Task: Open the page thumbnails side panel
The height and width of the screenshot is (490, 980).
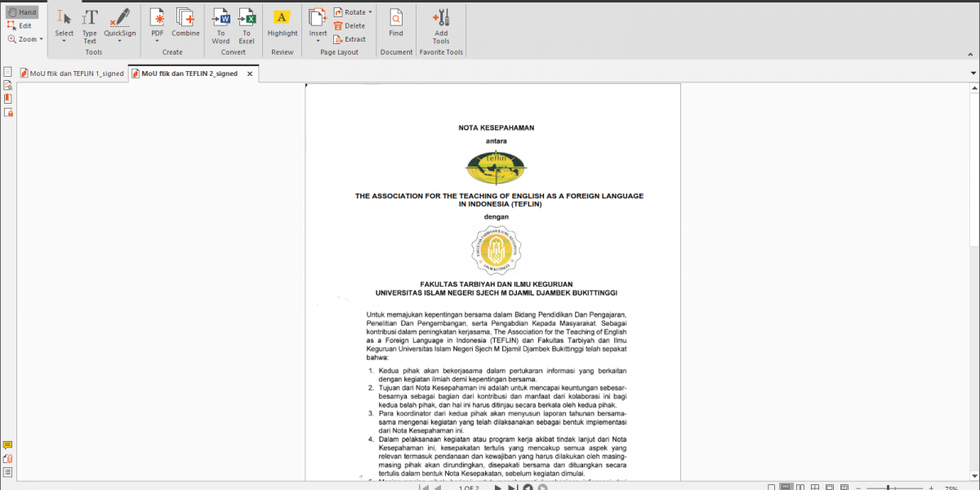Action: point(7,72)
